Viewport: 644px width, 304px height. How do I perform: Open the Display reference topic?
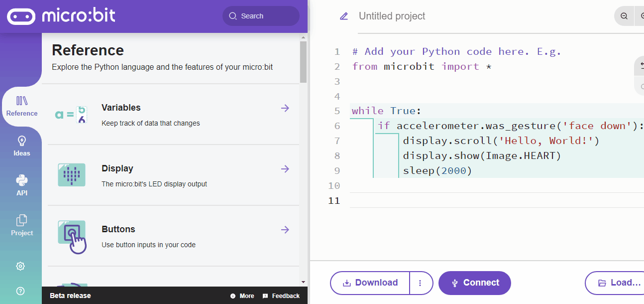tap(174, 175)
